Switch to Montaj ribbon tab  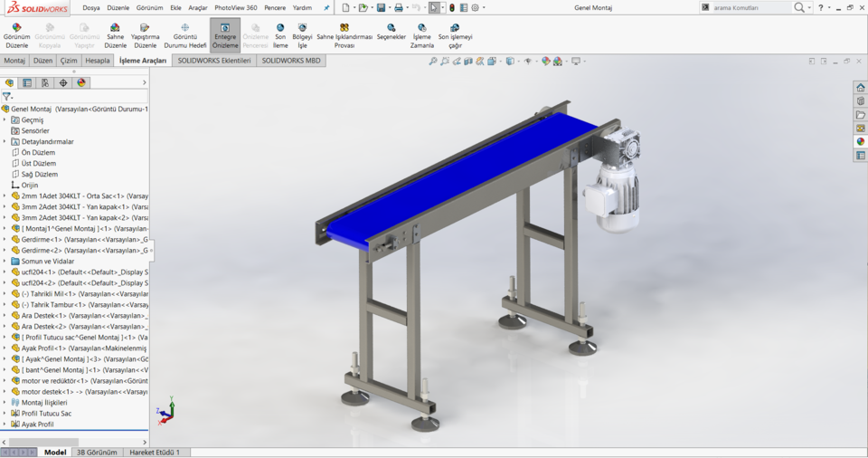[14, 61]
